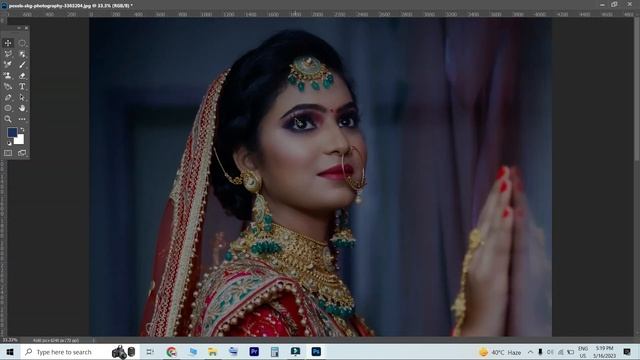Select the Spot Healing Brush tool
The image size is (640, 360).
(8, 64)
